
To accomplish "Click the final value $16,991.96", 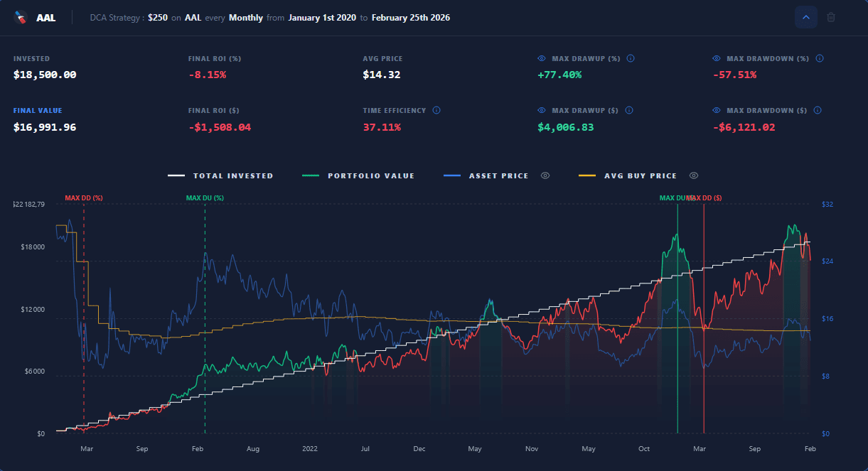I will click(x=45, y=127).
